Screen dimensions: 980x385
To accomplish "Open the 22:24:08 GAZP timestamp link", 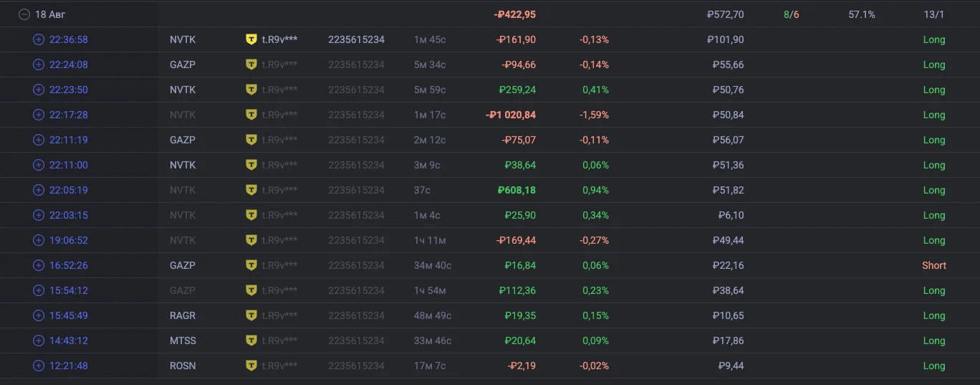I will (x=69, y=65).
